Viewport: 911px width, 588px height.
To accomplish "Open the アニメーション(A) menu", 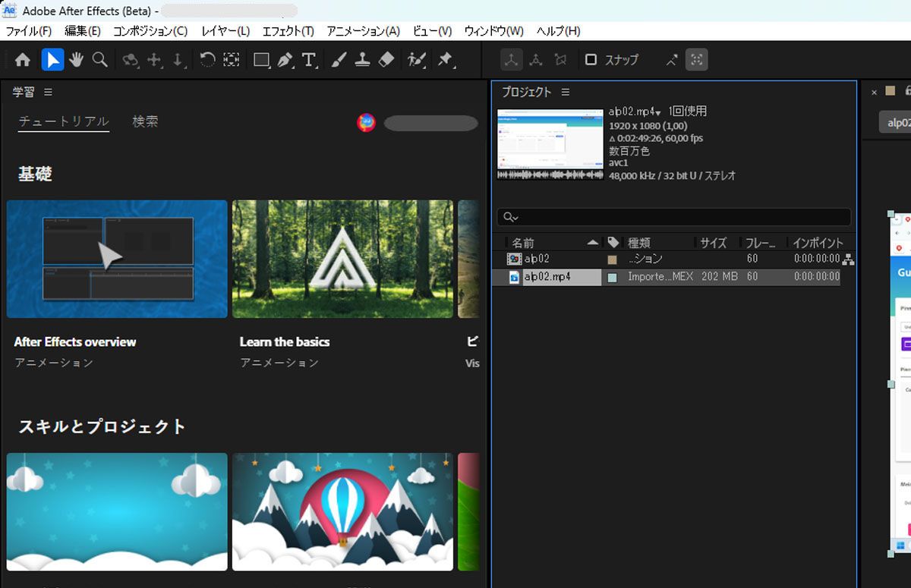I will (x=364, y=31).
